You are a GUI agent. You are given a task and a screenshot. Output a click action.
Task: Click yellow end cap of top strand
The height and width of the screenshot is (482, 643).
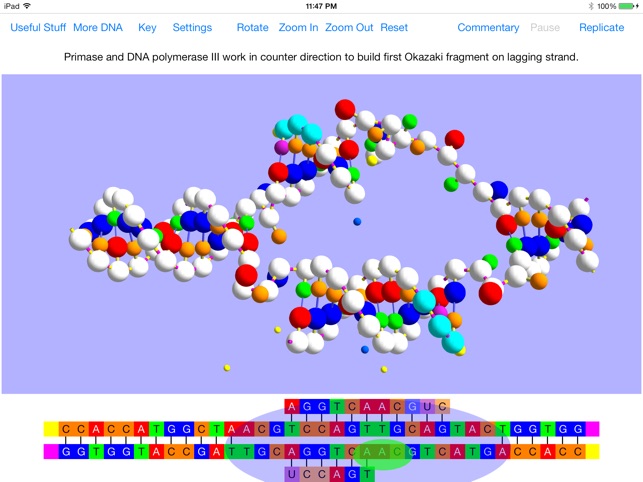(51, 429)
